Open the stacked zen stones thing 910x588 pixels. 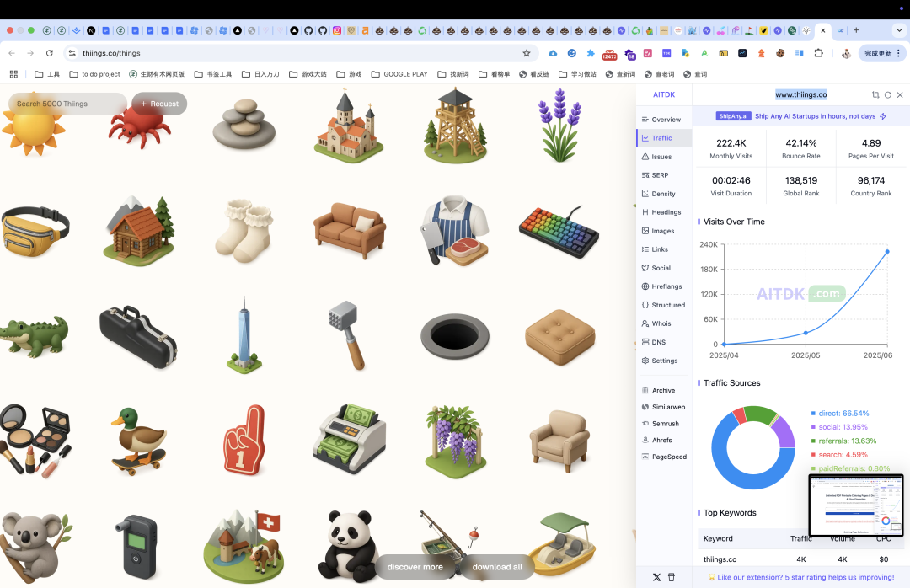[244, 124]
